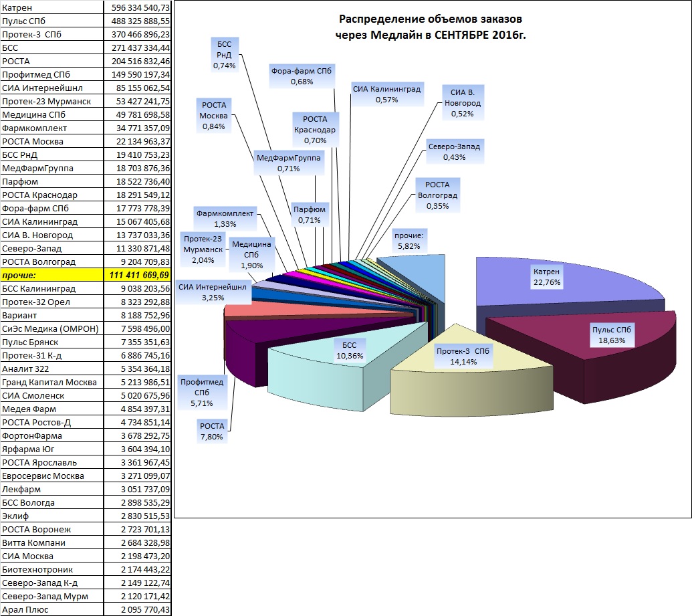
Task: Click the value cell 34 771 357,09
Action: 137,128
